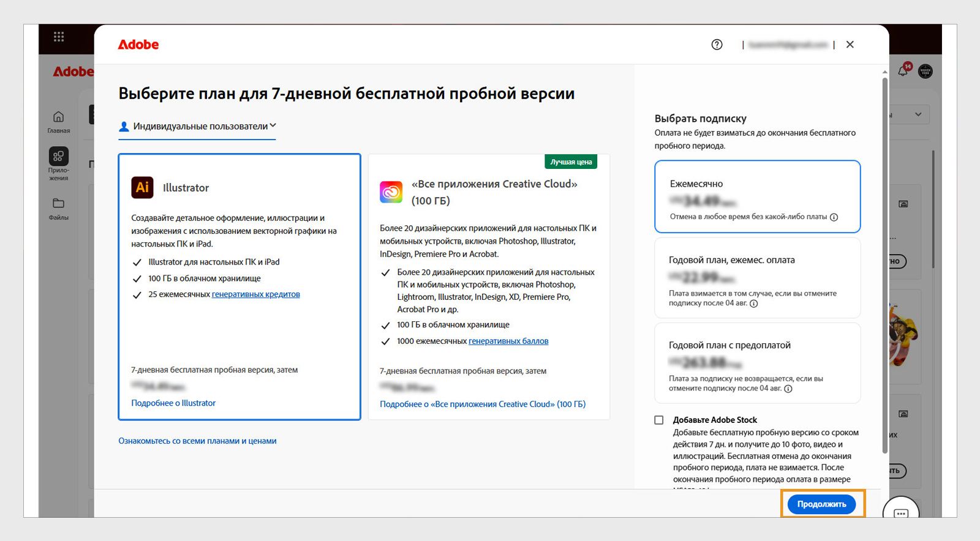Click the 'Добавьте Adobe Stock' label text

[715, 420]
